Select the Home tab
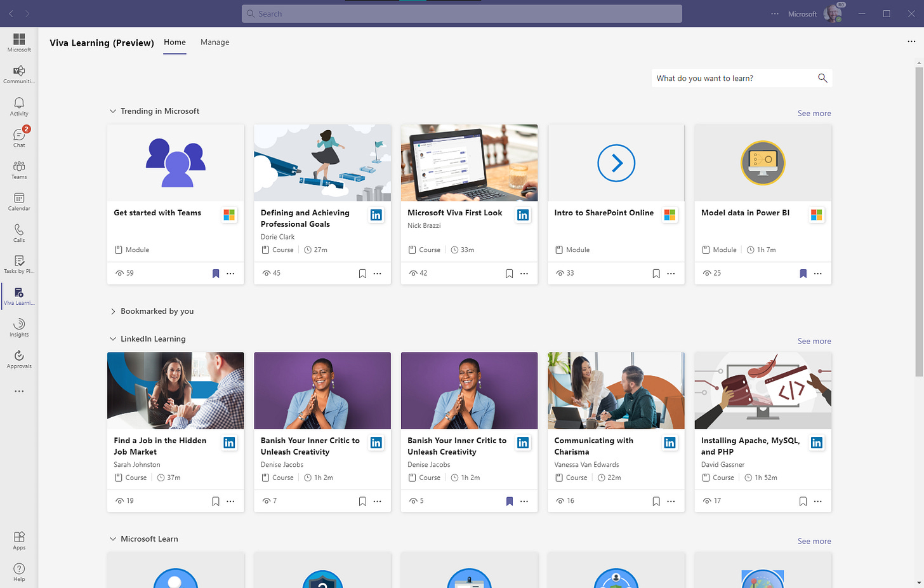 (x=175, y=42)
